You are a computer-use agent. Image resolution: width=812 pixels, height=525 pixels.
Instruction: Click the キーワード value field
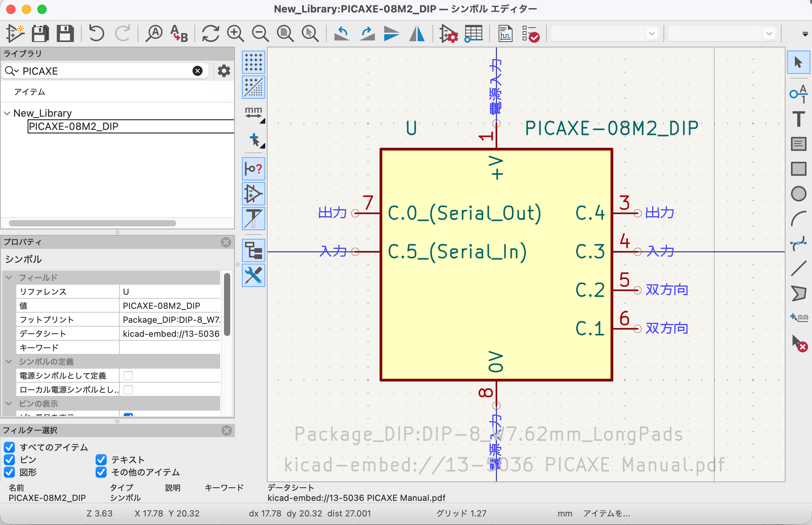pos(170,348)
